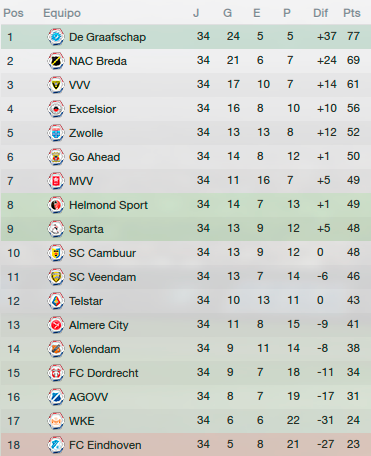Select the Almere City team name

99,325
